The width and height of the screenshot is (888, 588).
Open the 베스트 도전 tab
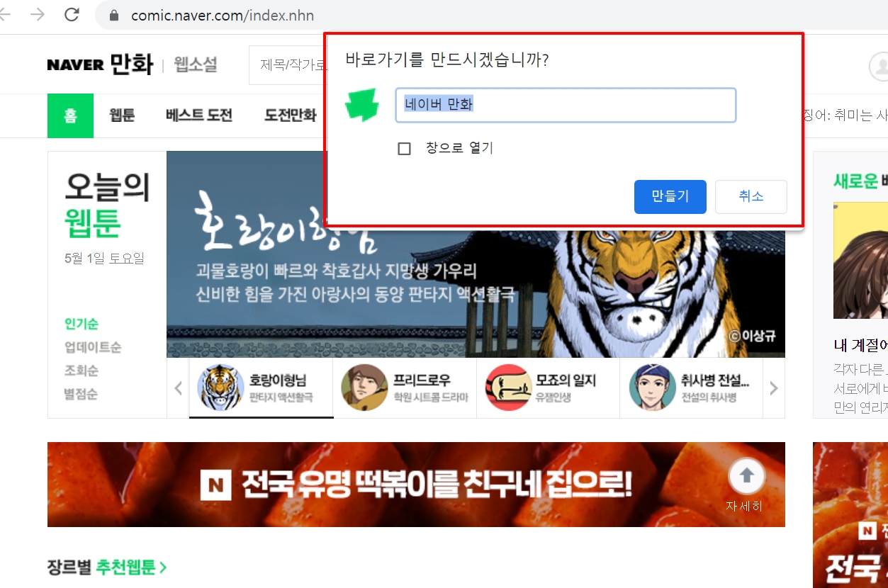click(x=199, y=115)
